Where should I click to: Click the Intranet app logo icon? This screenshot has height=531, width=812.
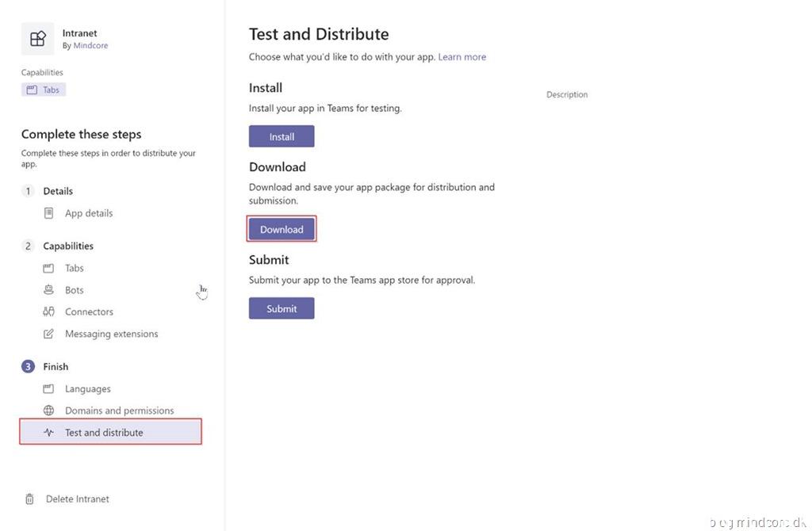tap(37, 39)
